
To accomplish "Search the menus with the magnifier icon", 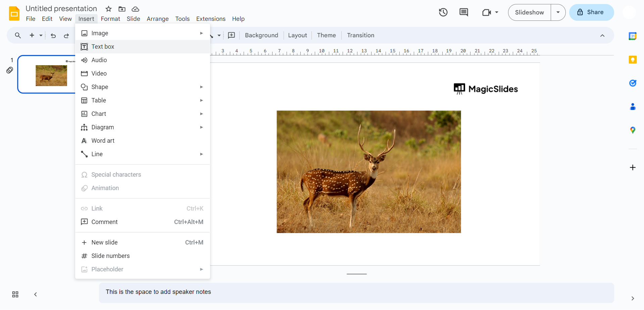I will [17, 35].
